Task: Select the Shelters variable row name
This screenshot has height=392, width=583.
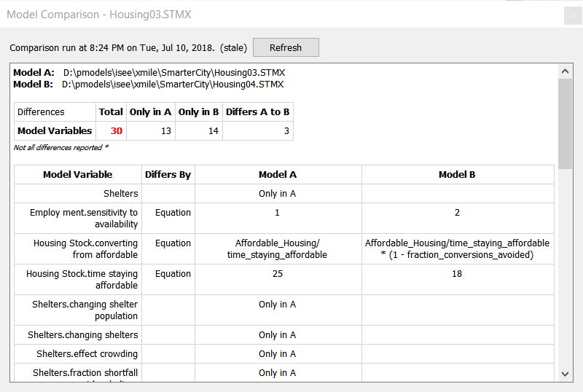Action: click(x=120, y=193)
